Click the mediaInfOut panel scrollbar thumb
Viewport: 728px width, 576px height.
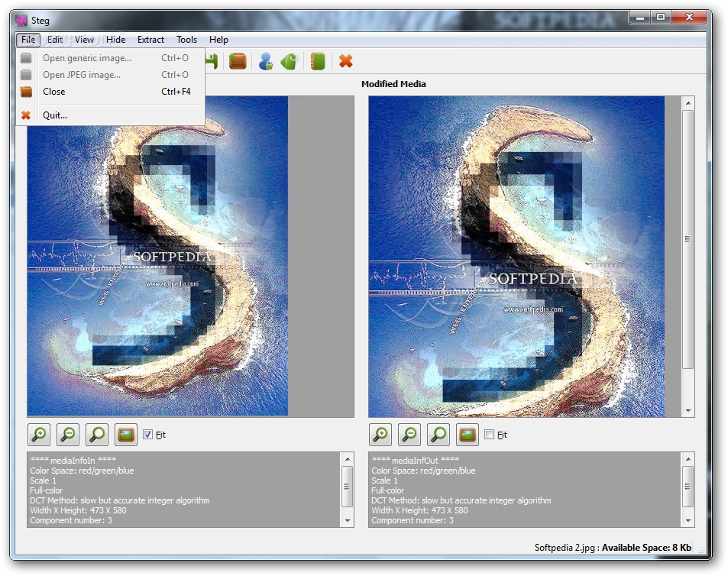pyautogui.click(x=688, y=487)
